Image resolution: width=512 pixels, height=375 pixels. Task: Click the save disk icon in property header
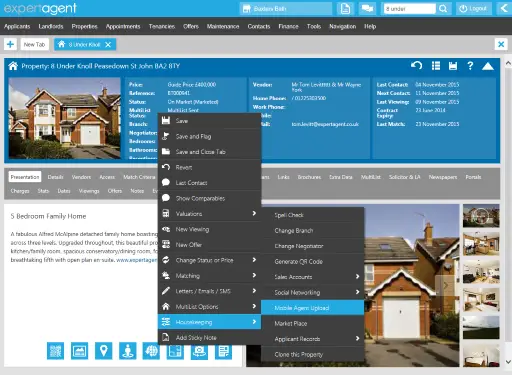pos(453,66)
